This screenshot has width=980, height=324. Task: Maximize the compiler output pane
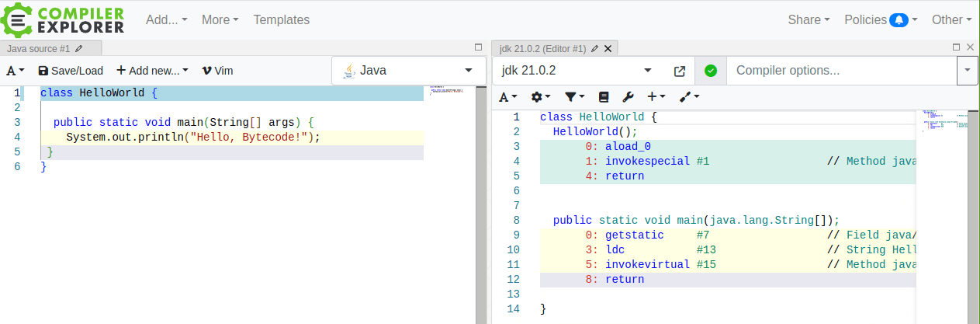click(956, 47)
